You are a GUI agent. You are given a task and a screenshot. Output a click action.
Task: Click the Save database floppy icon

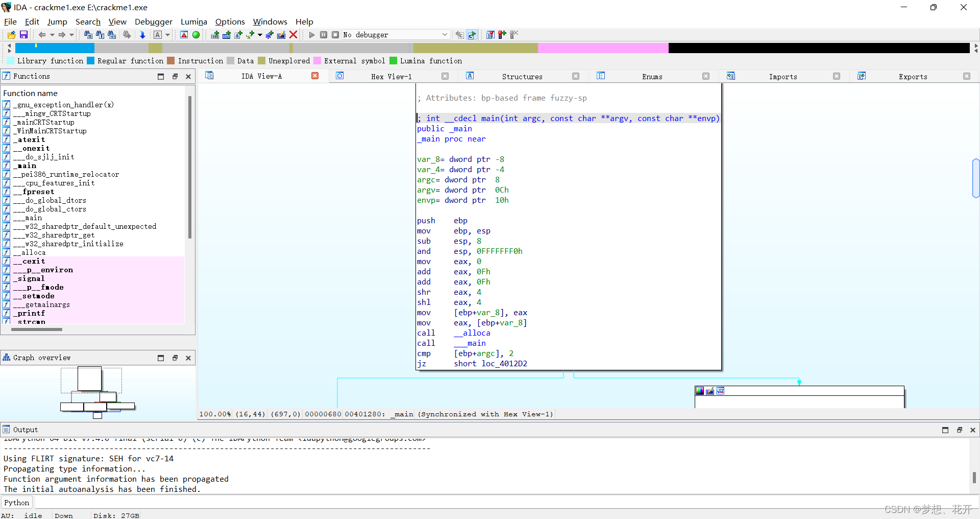tap(23, 35)
